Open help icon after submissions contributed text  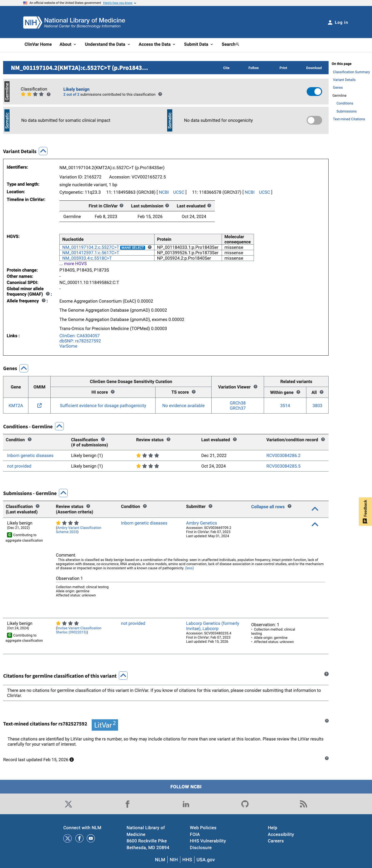point(160,94)
